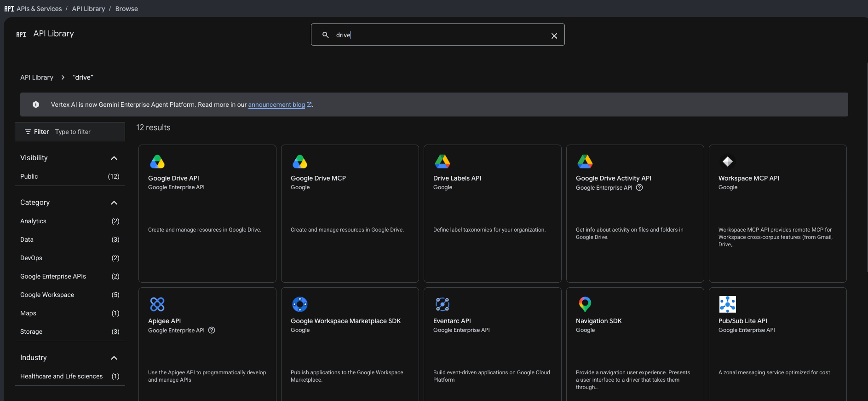Go back to API Library via page breadcrumb
Screen dimensions: 868x401
click(37, 77)
